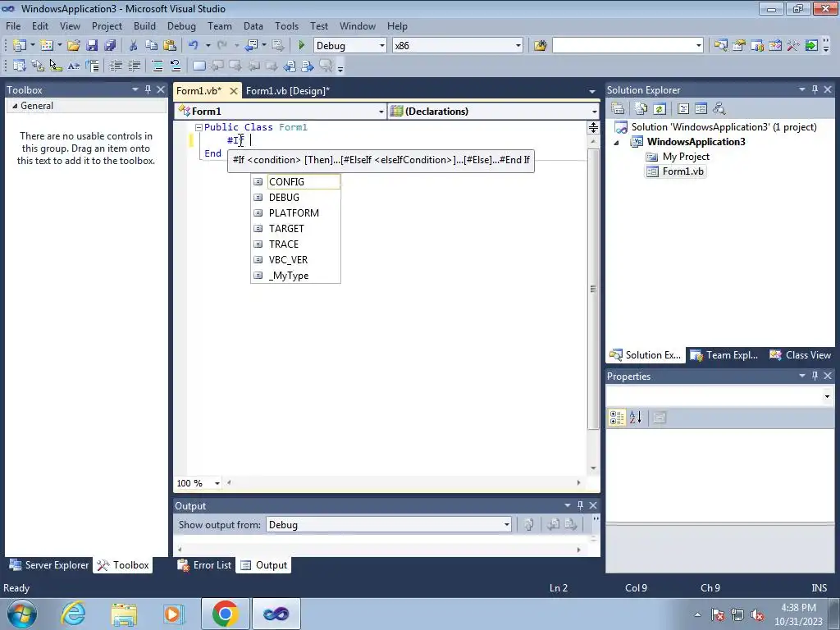Click the View Class Diagram icon
Screen dimensions: 840x630
[719, 109]
